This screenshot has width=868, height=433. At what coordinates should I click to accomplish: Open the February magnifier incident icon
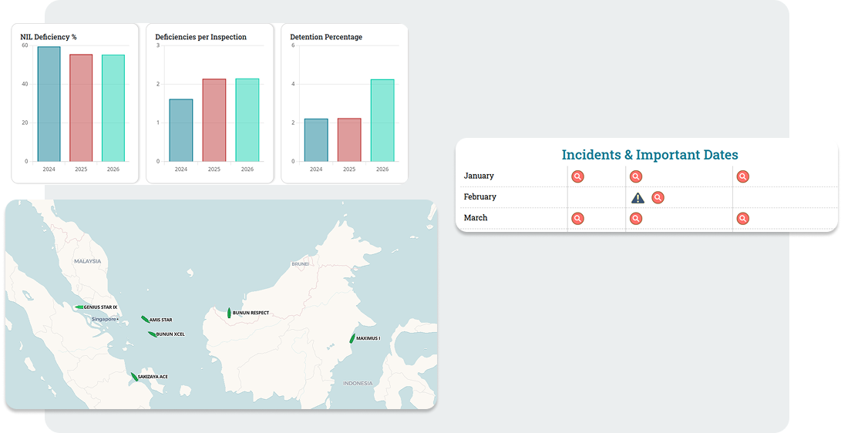point(658,198)
